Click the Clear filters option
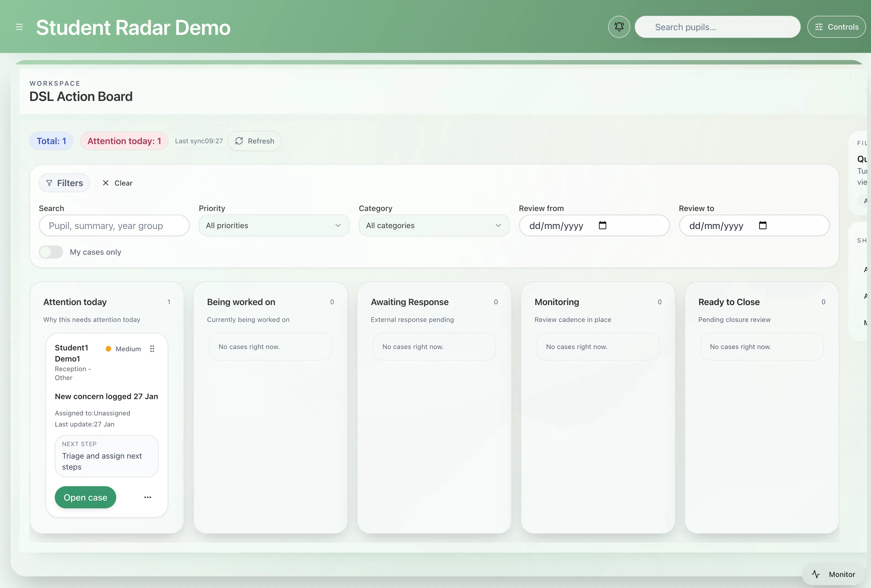 [117, 183]
